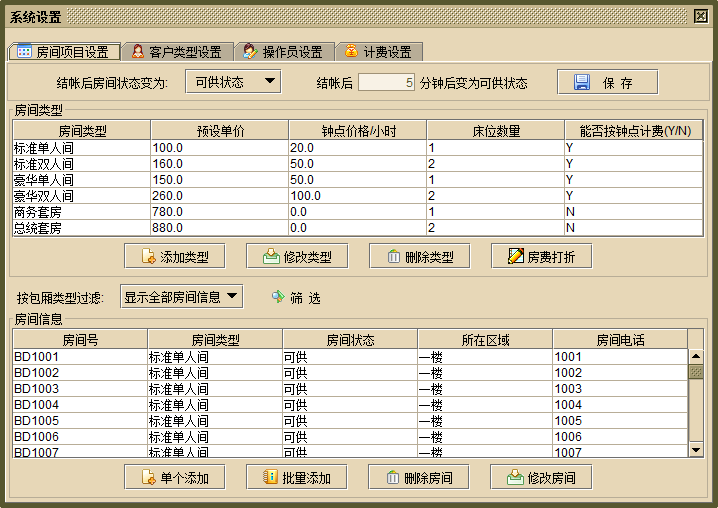This screenshot has width=718, height=508.
Task: Click the 删除房间 button
Action: click(419, 477)
